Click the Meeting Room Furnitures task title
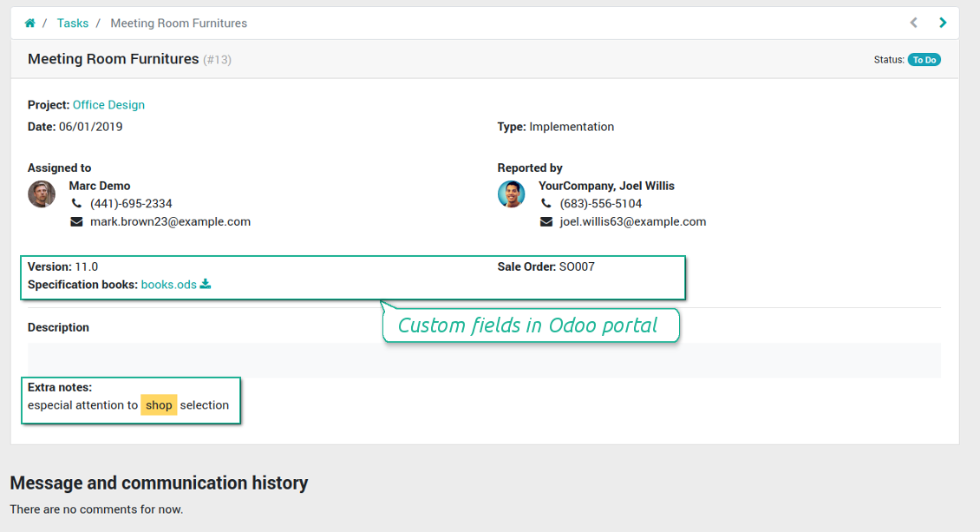The image size is (980, 532). tap(114, 59)
